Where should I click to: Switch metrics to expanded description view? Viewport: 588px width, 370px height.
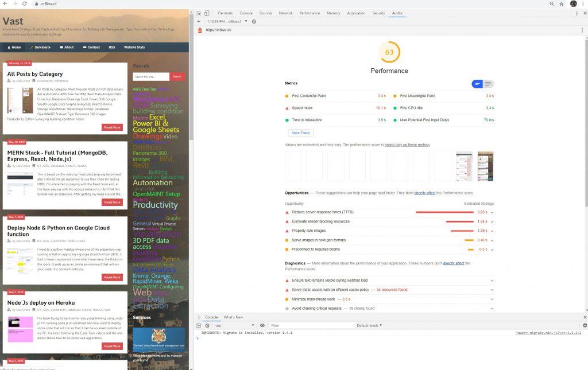pos(488,84)
